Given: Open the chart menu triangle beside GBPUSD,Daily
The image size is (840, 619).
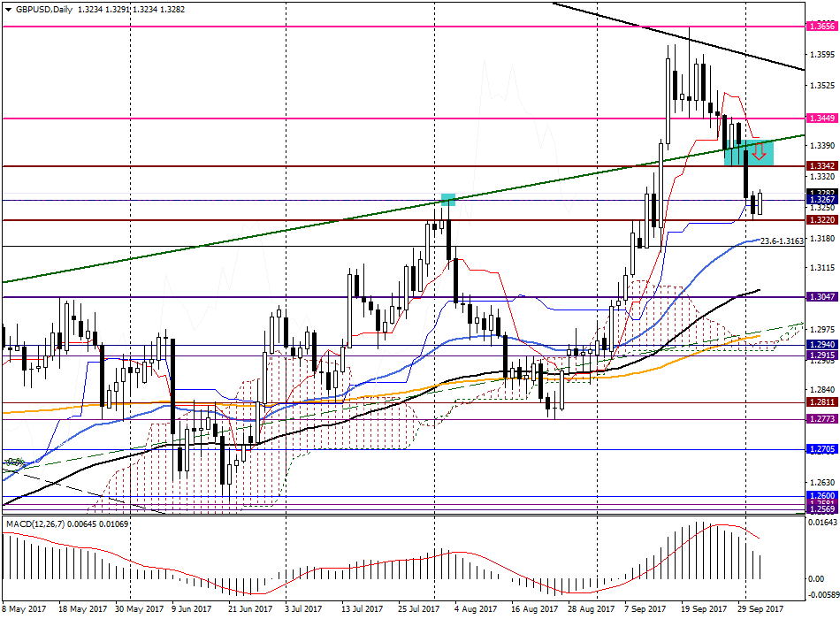Looking at the screenshot, I should [x=9, y=10].
